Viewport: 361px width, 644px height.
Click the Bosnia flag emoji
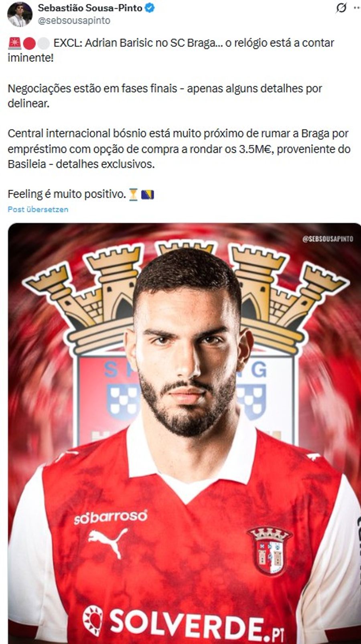(x=148, y=195)
